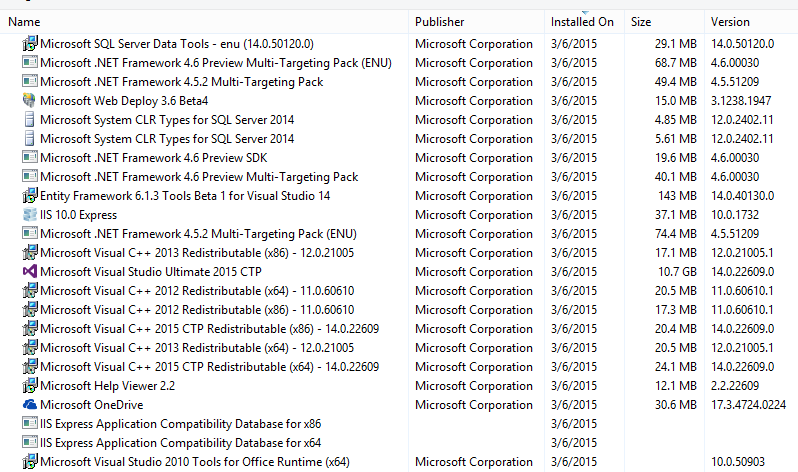Viewport: 798px width, 472px height.
Task: Sort programs by Installed On column header
Action: [x=582, y=22]
